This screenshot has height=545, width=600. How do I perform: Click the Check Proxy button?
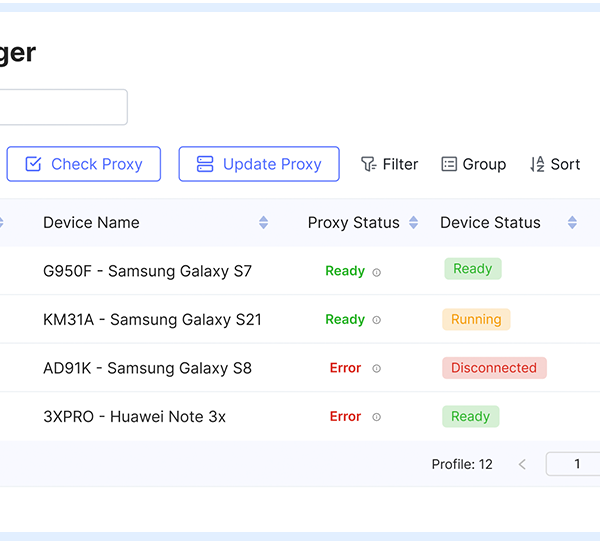(84, 164)
